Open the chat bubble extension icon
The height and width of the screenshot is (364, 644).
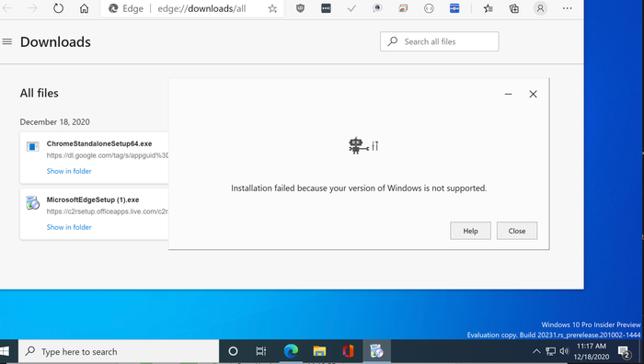pos(377,8)
